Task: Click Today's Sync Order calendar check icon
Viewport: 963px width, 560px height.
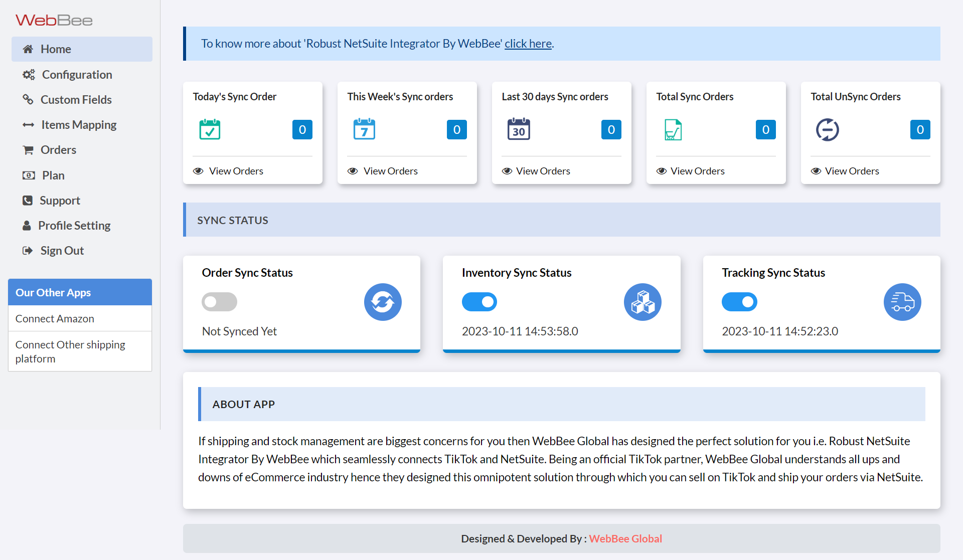Action: [210, 130]
